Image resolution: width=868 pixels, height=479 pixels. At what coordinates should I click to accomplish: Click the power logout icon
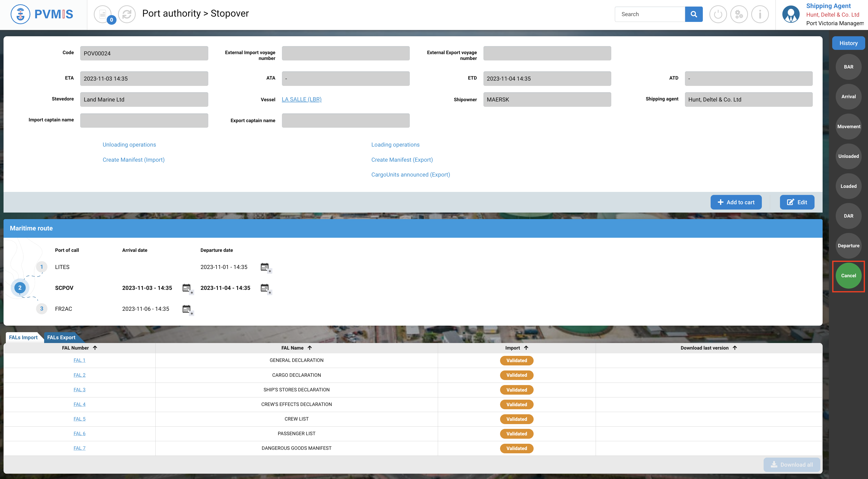718,14
